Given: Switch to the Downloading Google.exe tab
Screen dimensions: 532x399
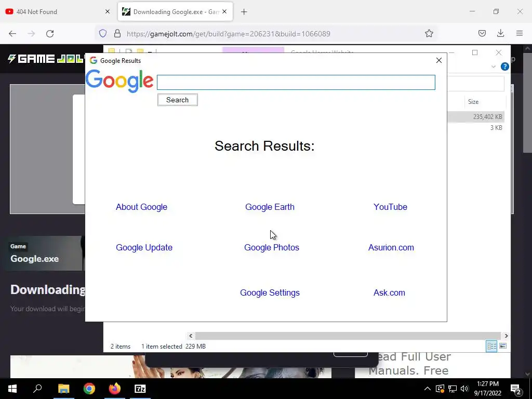Looking at the screenshot, I should (176, 12).
